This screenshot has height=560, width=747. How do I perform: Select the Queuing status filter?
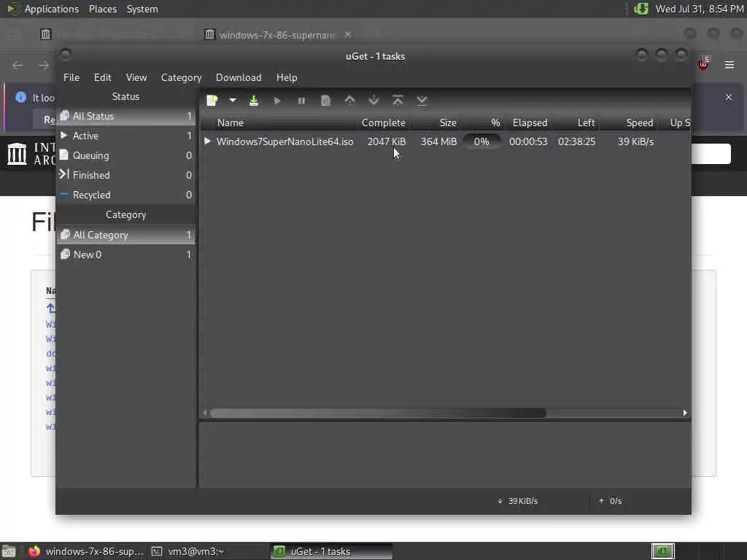[126, 156]
